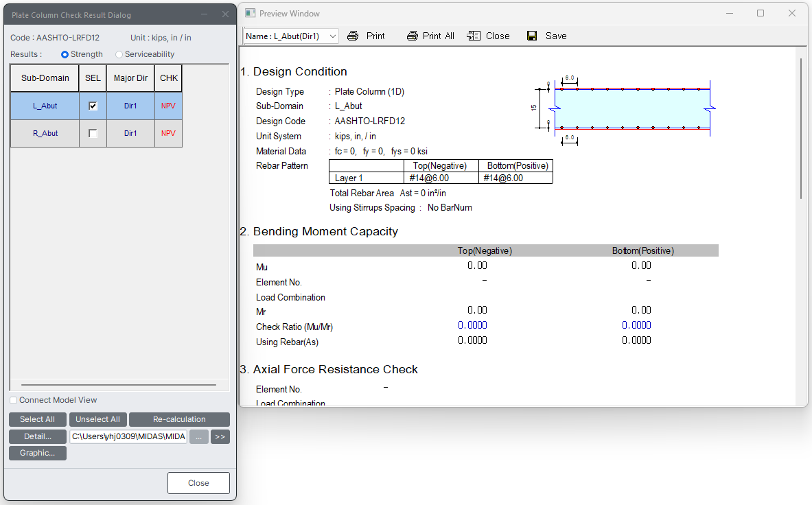Click the Design Code value AASHTO-LRFD12
The height and width of the screenshot is (505, 812).
pos(370,121)
